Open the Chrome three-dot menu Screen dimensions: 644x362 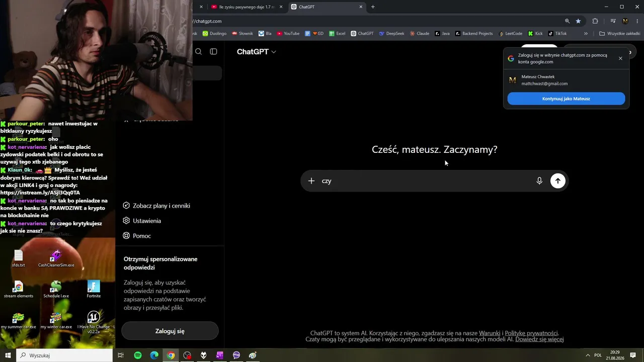click(x=637, y=21)
